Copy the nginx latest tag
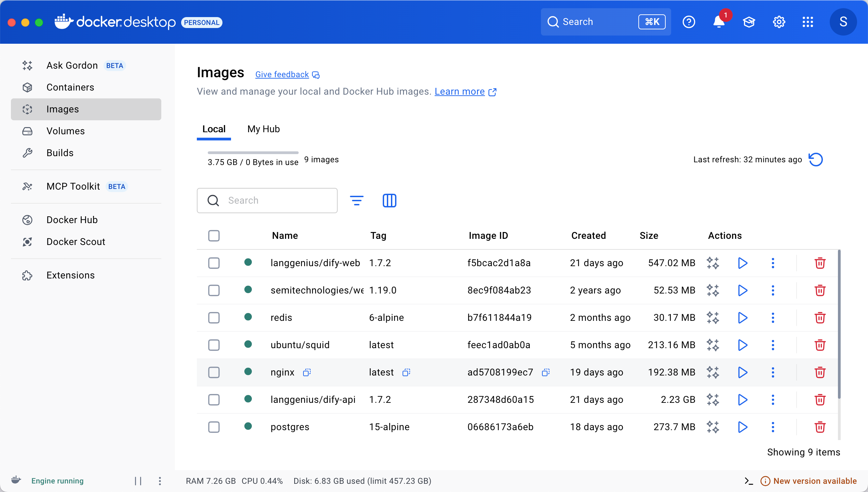The image size is (868, 492). pyautogui.click(x=406, y=372)
